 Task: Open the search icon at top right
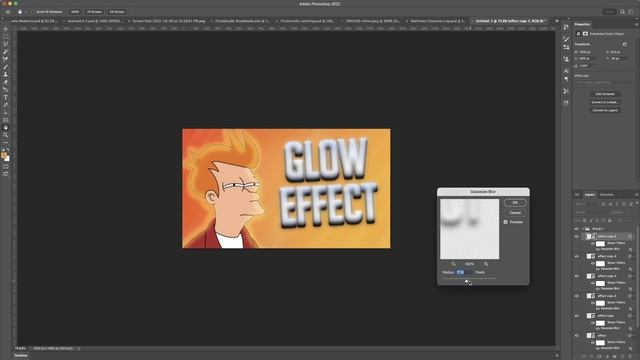tap(622, 12)
